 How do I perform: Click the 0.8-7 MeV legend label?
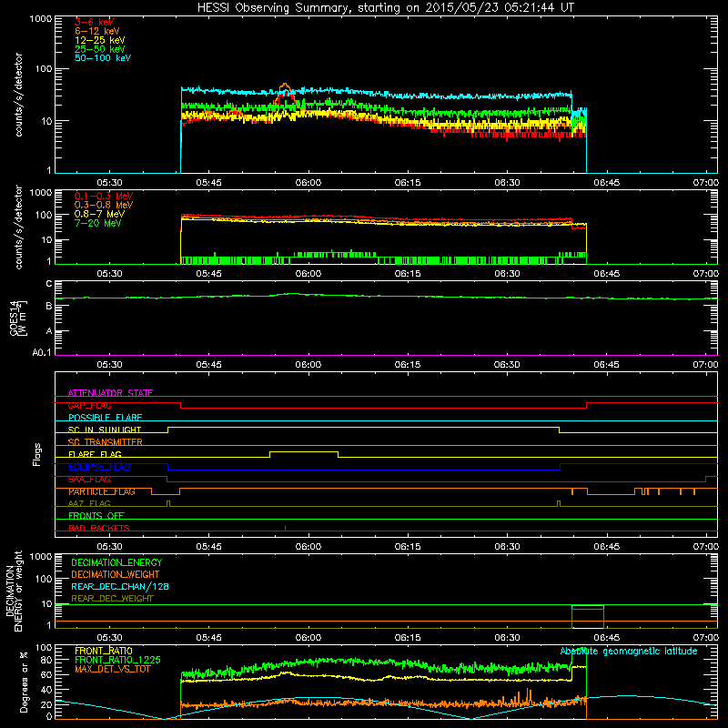pos(99,214)
